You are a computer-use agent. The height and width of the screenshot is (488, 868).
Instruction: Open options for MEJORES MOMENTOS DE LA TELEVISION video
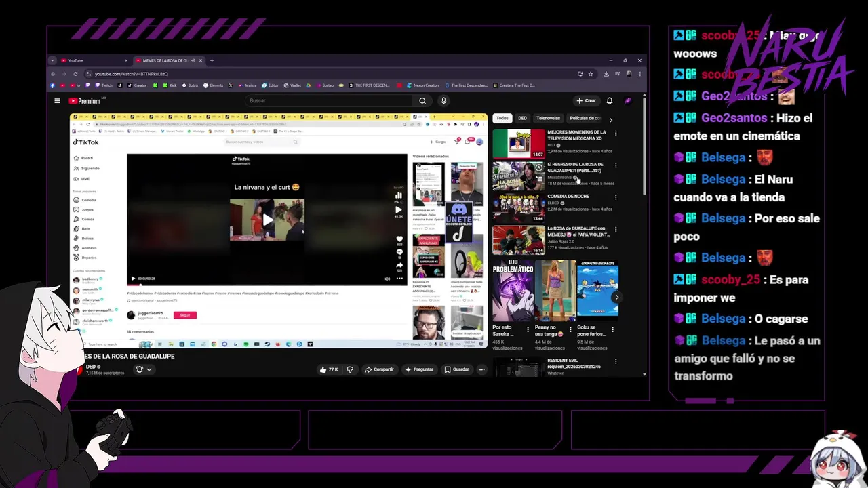[616, 133]
